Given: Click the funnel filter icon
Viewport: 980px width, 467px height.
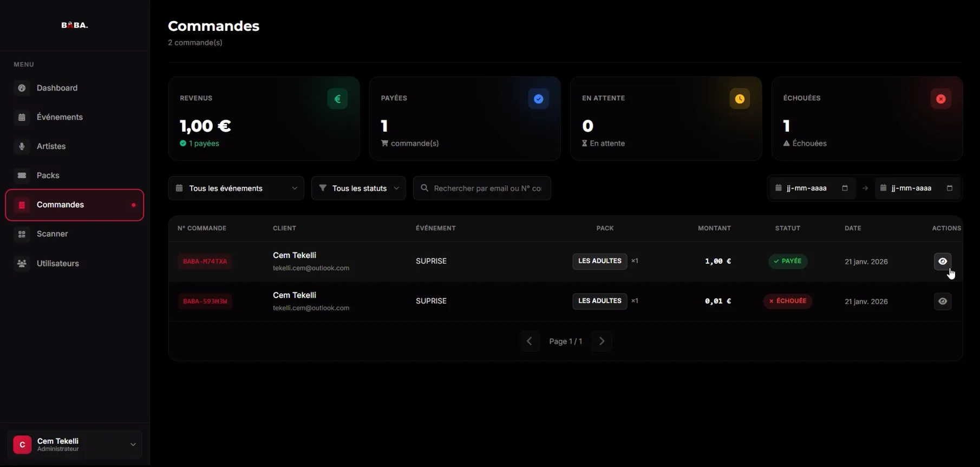Looking at the screenshot, I should (323, 188).
